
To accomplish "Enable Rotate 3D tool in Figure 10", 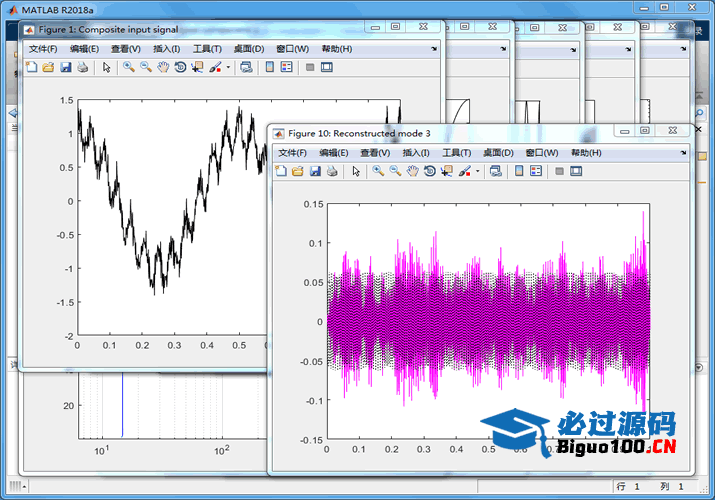I will [430, 171].
